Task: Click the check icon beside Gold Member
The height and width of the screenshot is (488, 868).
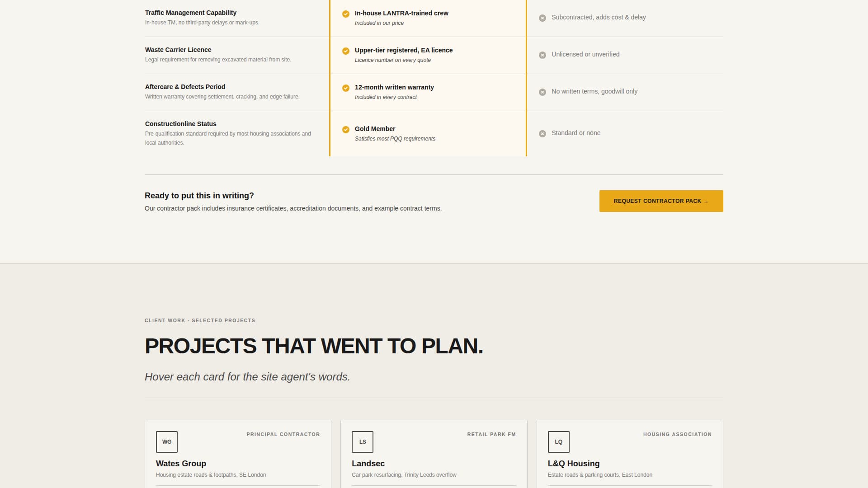Action: pos(346,130)
